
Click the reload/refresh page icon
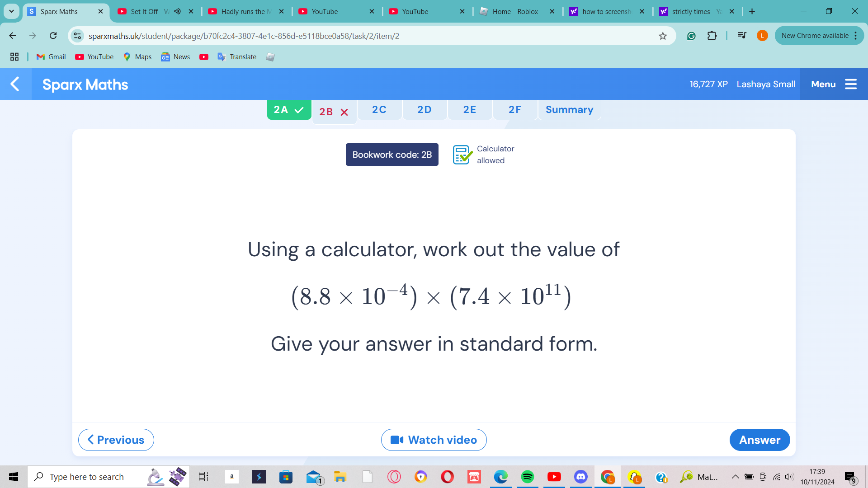point(53,36)
